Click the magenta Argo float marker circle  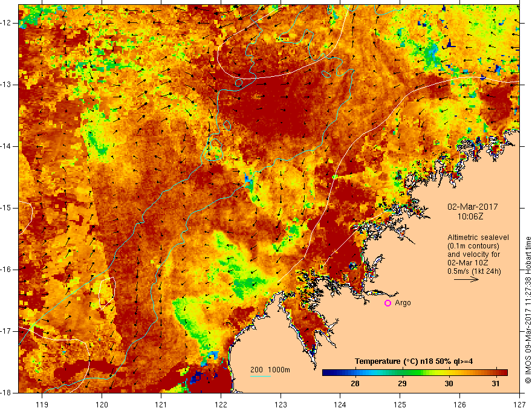coord(388,303)
